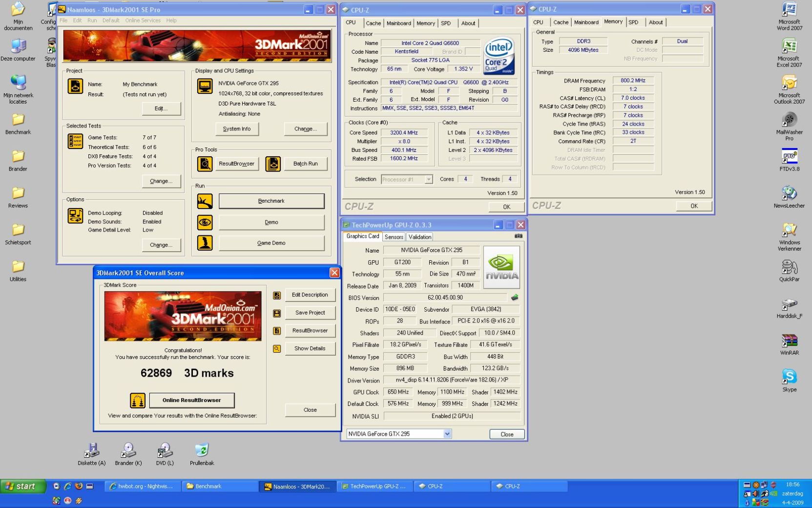
Task: Click the Game Demo icon beside Game Demo button
Action: [x=205, y=243]
